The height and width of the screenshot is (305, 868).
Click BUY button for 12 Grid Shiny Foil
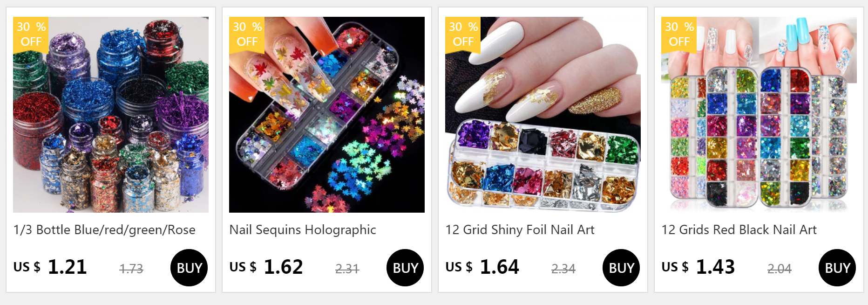click(621, 268)
